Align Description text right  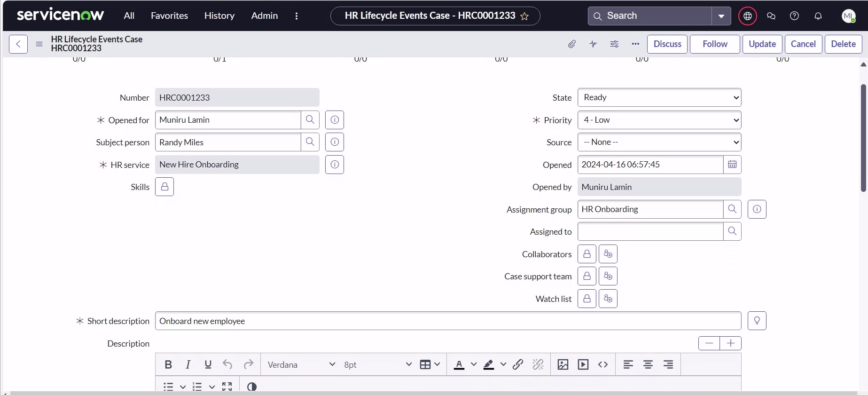pos(668,364)
